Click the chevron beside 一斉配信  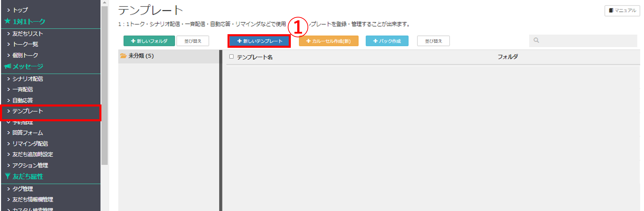pyautogui.click(x=8, y=90)
